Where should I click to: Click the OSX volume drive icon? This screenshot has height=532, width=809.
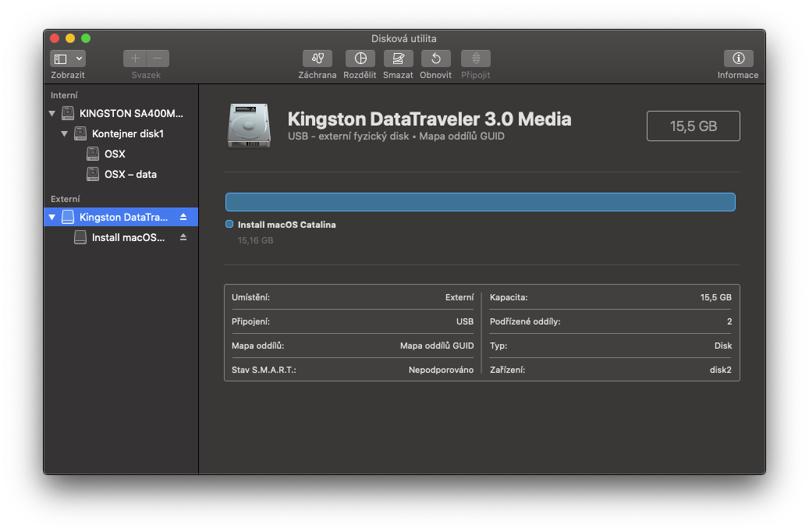click(93, 154)
